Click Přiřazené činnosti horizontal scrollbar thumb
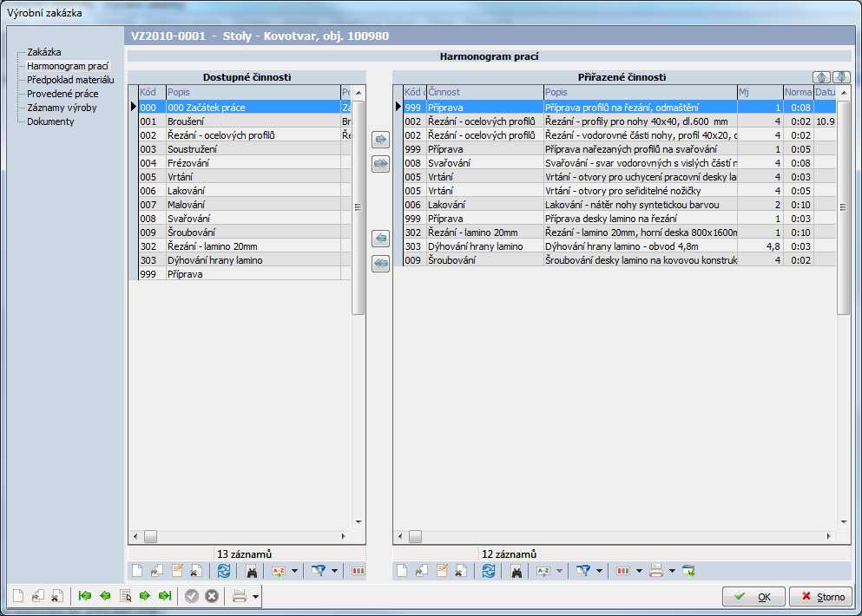 point(415,536)
